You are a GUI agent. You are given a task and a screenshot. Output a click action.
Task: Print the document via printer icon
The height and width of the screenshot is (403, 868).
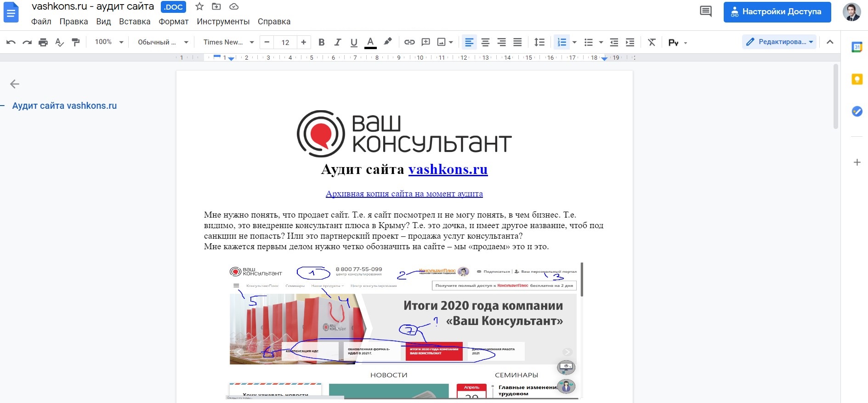(x=43, y=42)
